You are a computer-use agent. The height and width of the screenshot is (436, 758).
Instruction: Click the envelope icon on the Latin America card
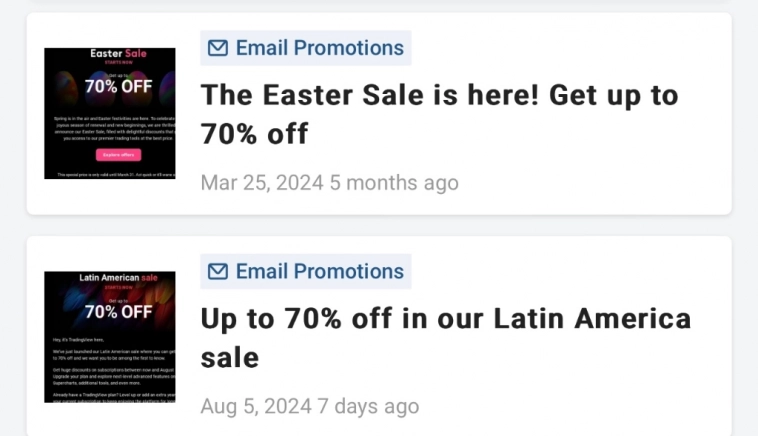click(218, 271)
